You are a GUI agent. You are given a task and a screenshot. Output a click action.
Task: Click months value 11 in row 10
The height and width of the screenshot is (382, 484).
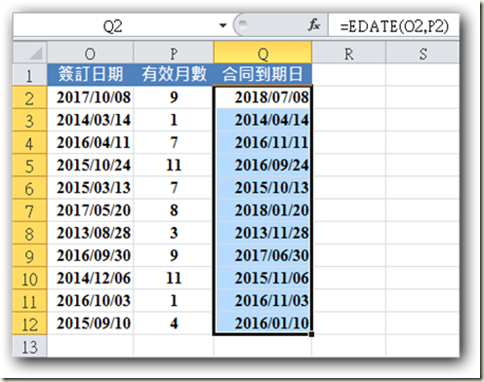tap(173, 279)
